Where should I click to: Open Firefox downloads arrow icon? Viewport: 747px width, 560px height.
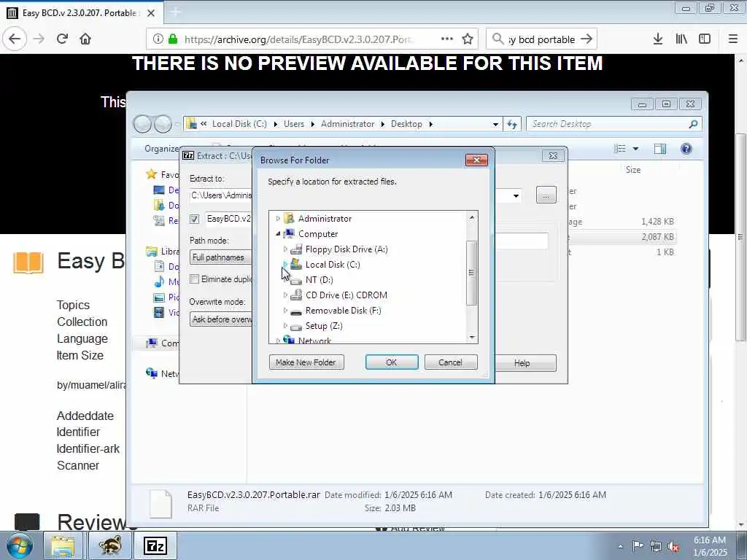pos(658,39)
